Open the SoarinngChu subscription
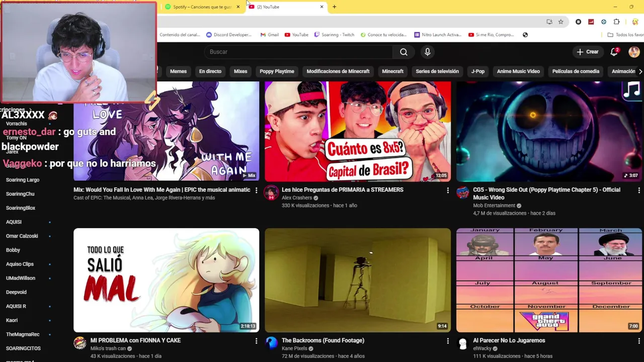This screenshot has width=644, height=362. point(20,194)
